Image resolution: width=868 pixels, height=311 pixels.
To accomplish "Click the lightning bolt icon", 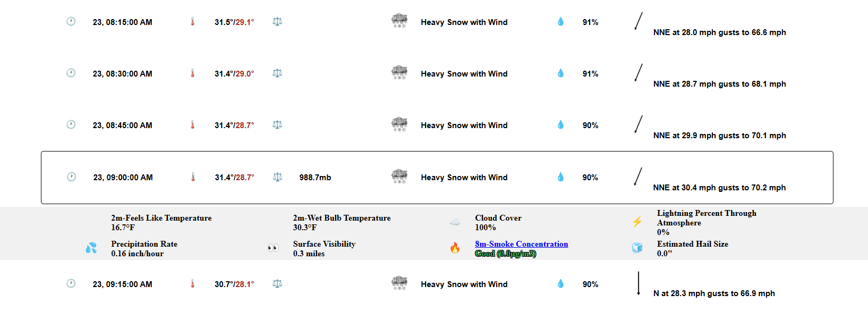I will tap(637, 222).
